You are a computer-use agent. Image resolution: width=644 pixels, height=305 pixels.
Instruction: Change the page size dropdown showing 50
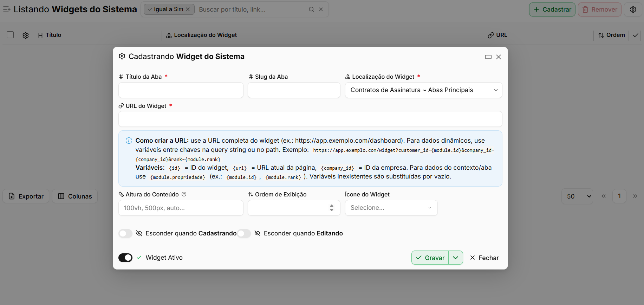577,196
